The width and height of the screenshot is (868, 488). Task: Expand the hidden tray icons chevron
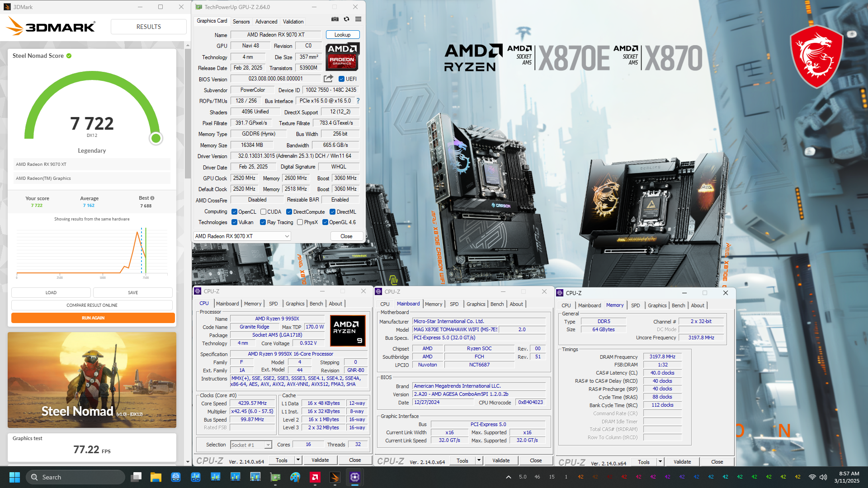tap(508, 477)
